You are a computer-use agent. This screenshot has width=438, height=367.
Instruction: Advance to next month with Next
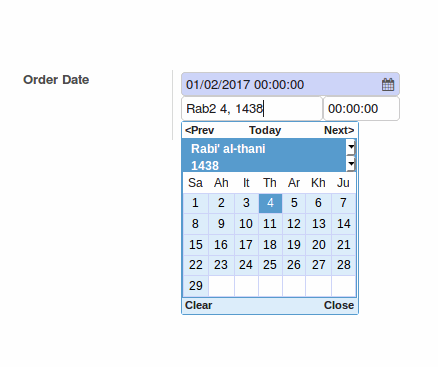point(339,130)
